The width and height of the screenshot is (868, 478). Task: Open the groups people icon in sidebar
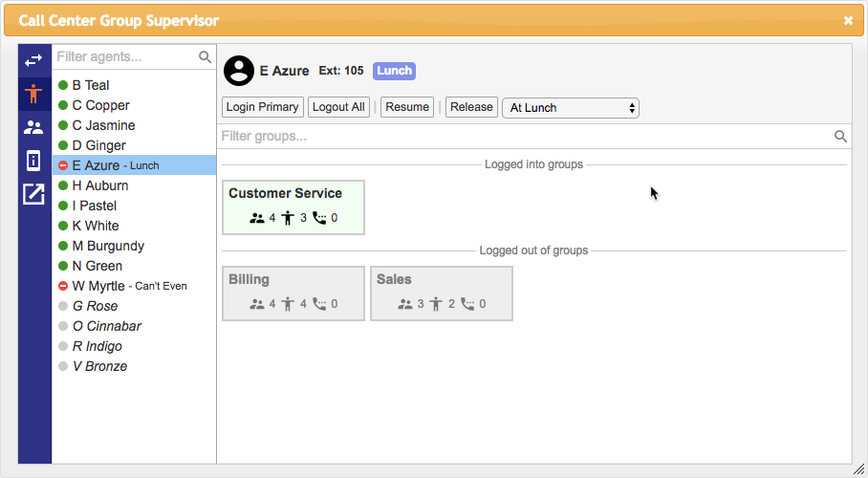[x=33, y=127]
